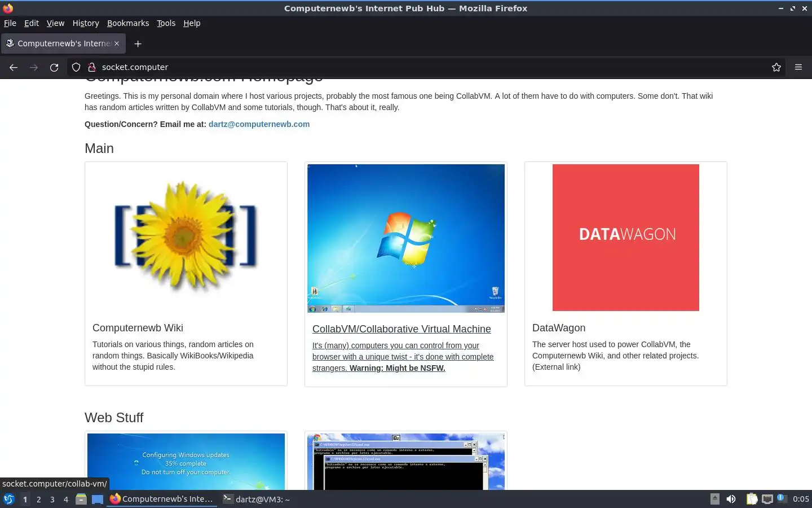Viewport: 812px width, 508px height.
Task: Click the 'Web Stuff' section heading
Action: (x=114, y=418)
